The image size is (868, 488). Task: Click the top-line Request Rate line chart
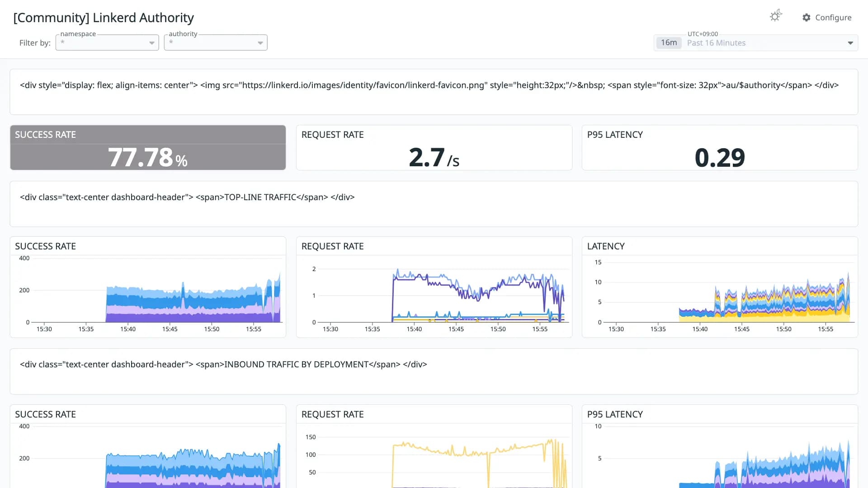pyautogui.click(x=434, y=295)
